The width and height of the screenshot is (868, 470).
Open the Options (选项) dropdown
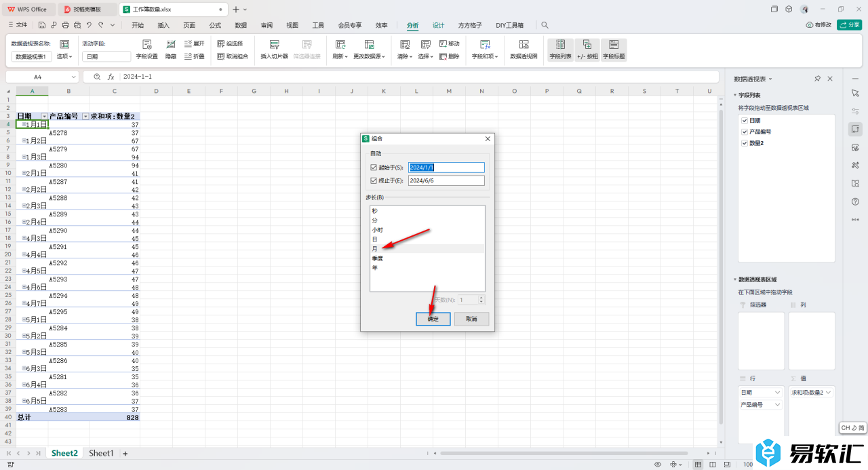[x=64, y=56]
